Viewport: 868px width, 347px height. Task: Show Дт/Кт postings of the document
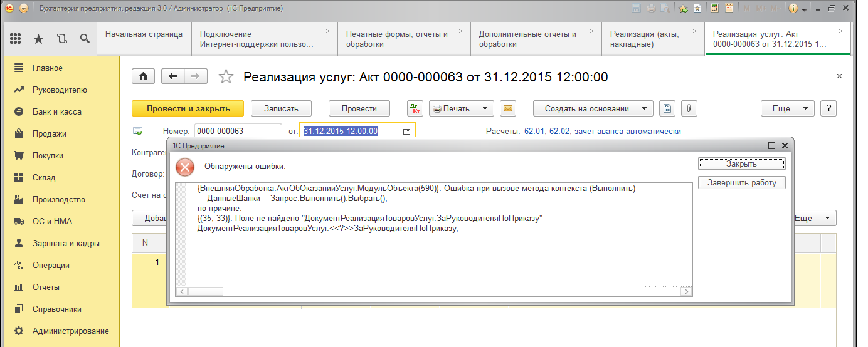point(415,108)
